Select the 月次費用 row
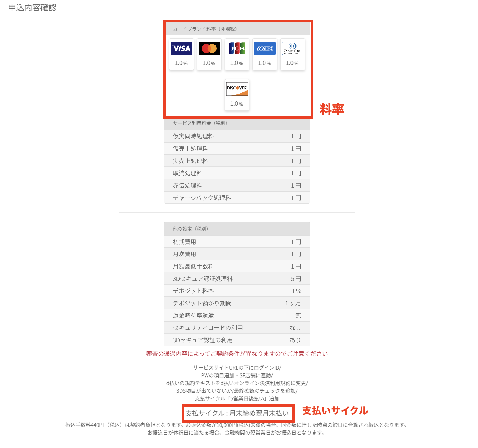Image resolution: width=478 pixels, height=448 pixels. point(237,254)
